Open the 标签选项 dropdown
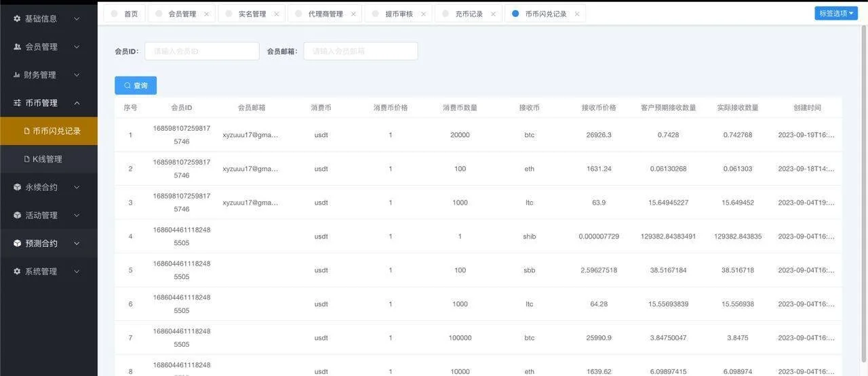The width and height of the screenshot is (868, 376). [x=836, y=14]
